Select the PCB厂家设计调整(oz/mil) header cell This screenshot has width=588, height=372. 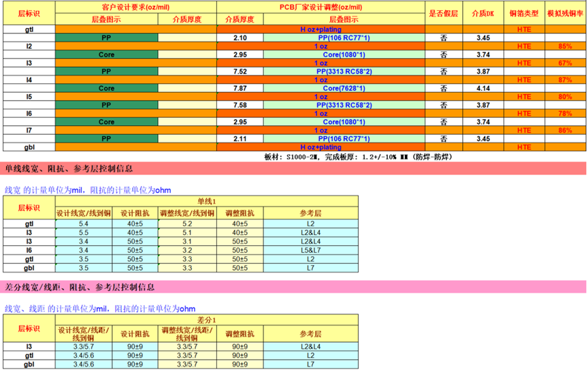coord(321,6)
